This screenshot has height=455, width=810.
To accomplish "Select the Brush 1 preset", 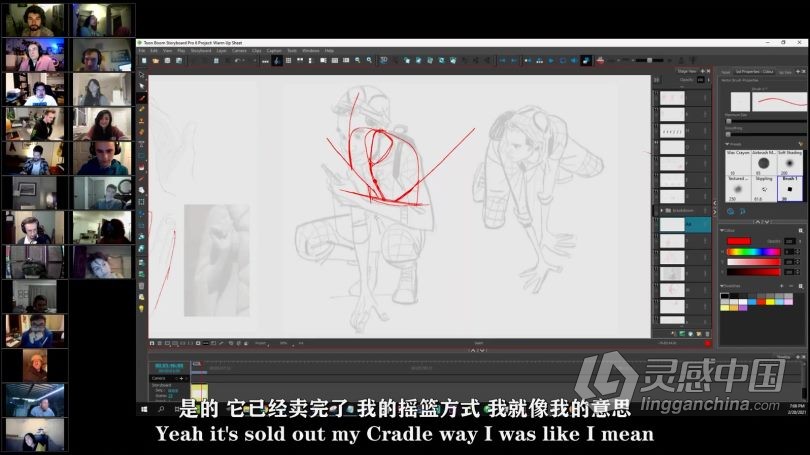I will [789, 189].
